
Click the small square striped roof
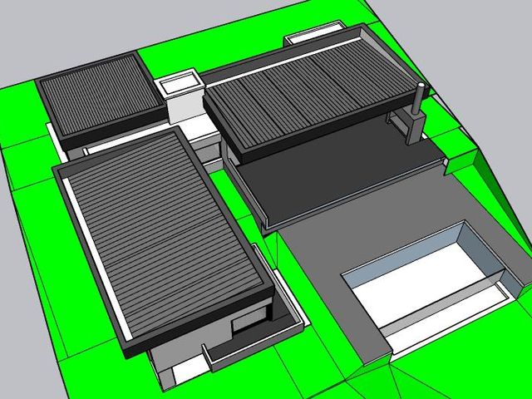pyautogui.click(x=101, y=96)
